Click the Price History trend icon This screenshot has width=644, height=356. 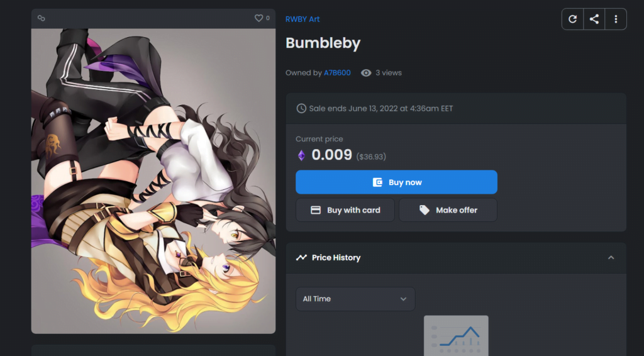[x=301, y=257]
